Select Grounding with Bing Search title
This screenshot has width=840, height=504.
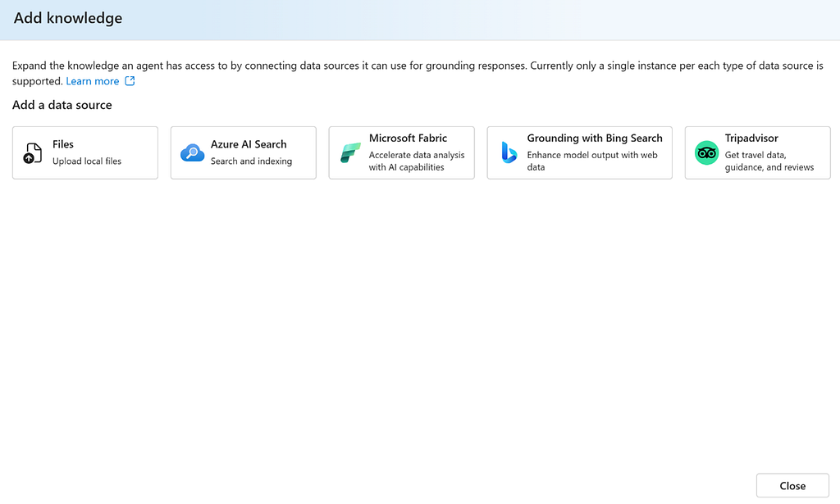click(595, 138)
